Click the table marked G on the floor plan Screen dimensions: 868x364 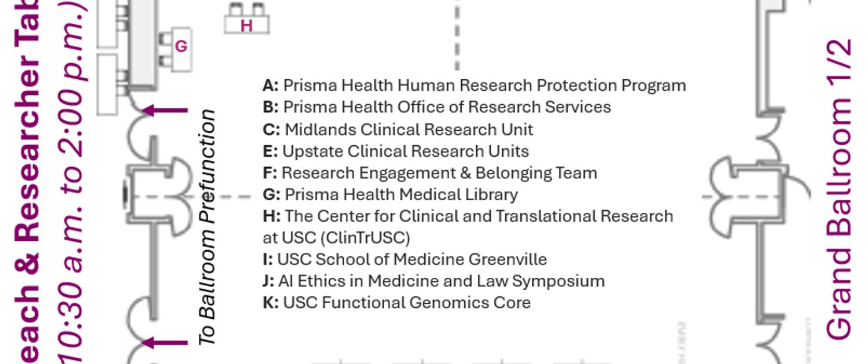(181, 46)
